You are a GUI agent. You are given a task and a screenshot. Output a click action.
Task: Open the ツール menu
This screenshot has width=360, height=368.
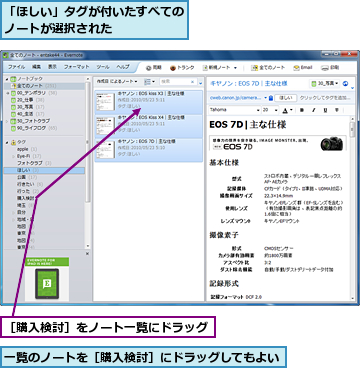tap(103, 67)
